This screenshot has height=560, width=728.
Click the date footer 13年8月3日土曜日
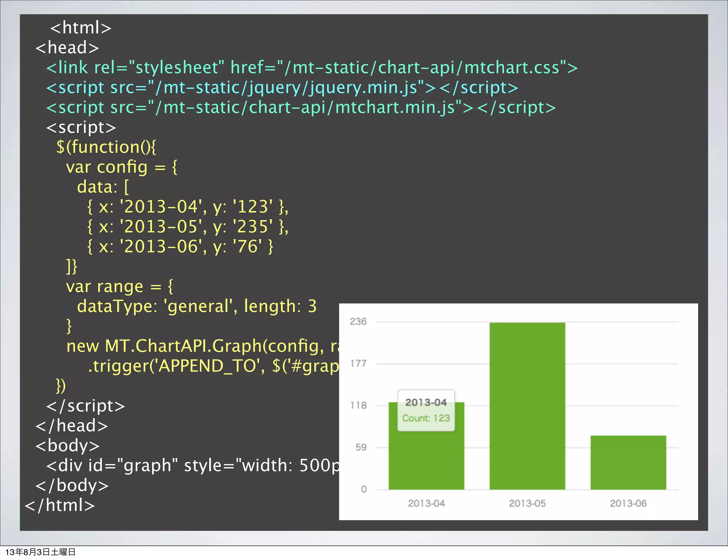[40, 552]
